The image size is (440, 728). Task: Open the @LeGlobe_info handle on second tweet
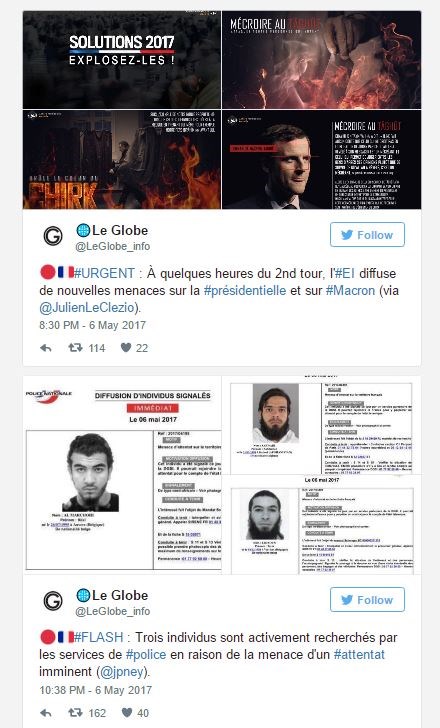tap(113, 611)
